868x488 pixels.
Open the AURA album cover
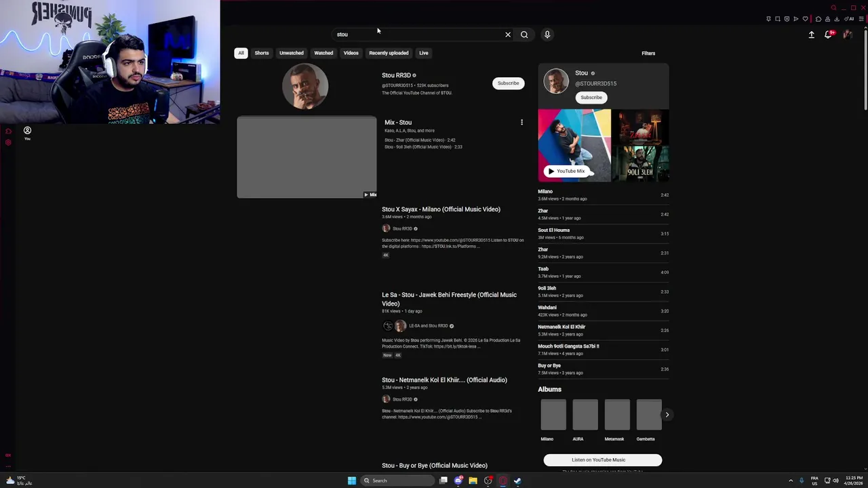[x=585, y=415]
